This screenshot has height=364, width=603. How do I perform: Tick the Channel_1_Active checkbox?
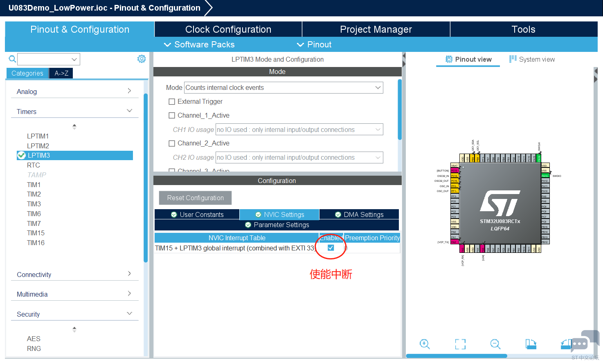tap(172, 116)
